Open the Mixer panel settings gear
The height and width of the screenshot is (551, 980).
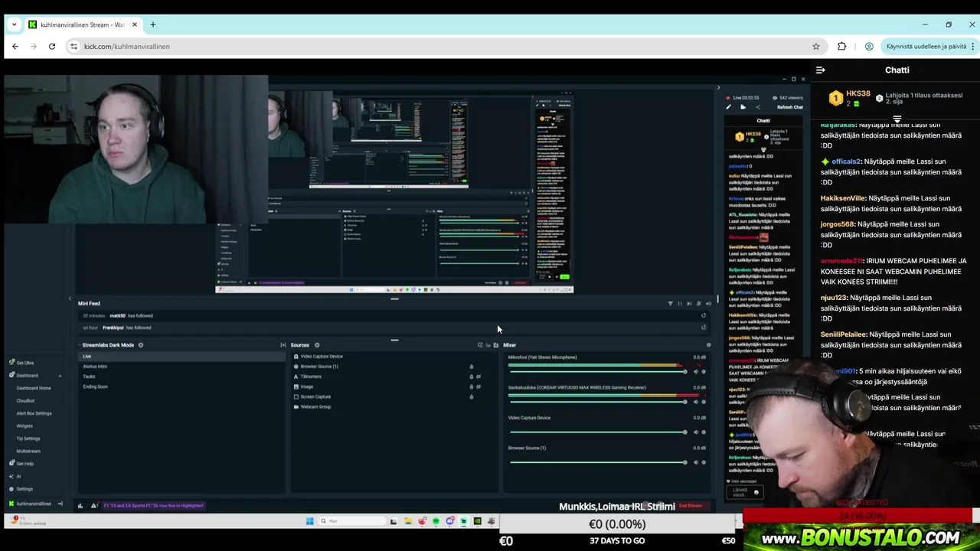[708, 345]
